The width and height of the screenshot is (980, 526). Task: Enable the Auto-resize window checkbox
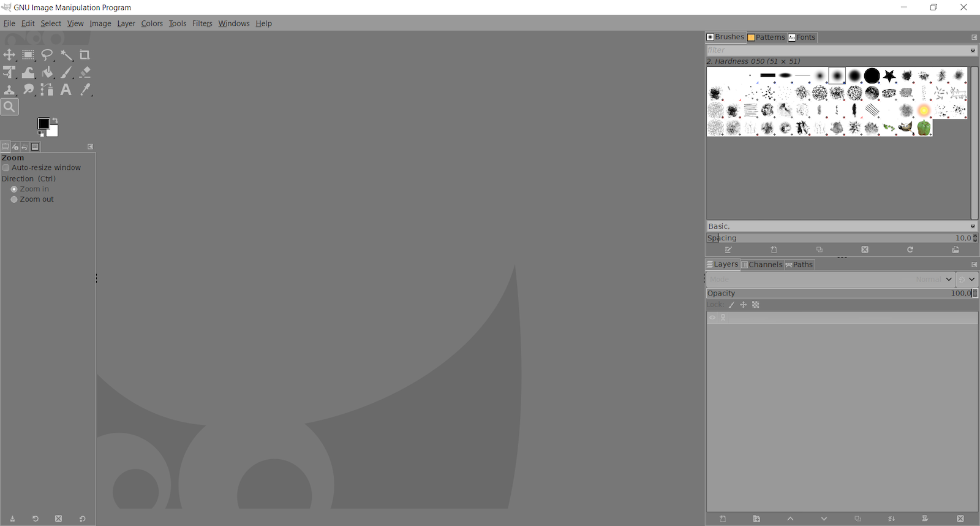pos(6,168)
